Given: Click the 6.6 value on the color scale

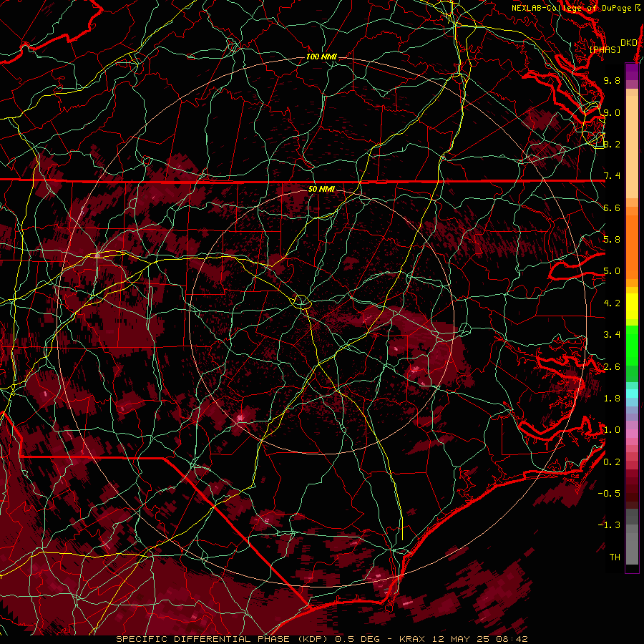Looking at the screenshot, I should point(612,208).
